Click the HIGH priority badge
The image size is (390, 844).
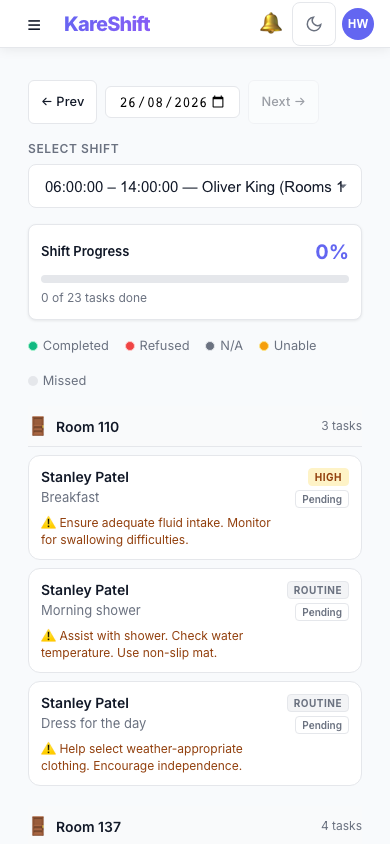pos(328,477)
